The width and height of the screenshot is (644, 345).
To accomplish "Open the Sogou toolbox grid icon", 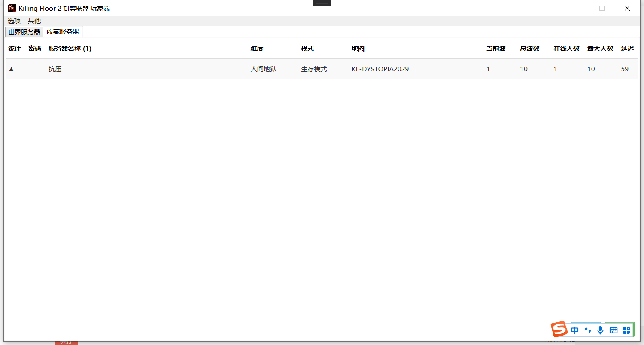I will point(626,330).
